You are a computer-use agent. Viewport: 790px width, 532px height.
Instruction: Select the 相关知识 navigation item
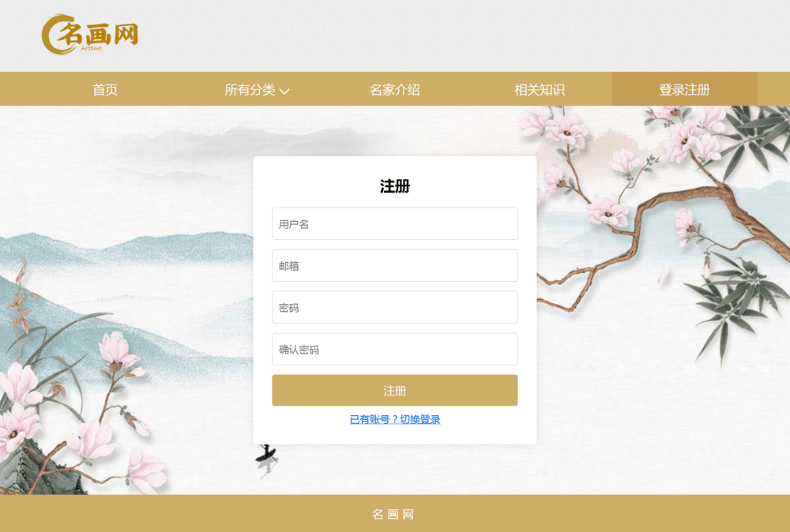pos(539,90)
